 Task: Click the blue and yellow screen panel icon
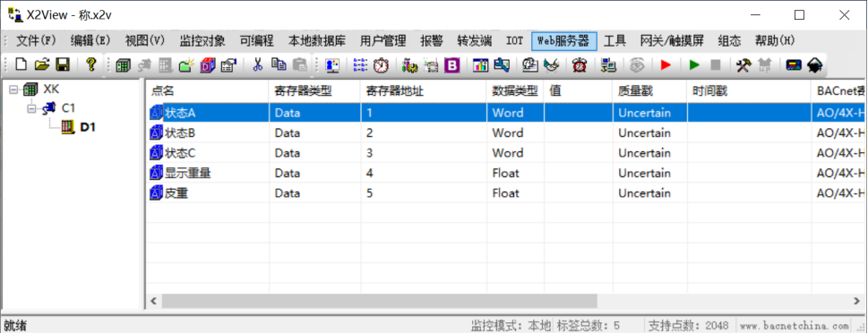[x=794, y=65]
